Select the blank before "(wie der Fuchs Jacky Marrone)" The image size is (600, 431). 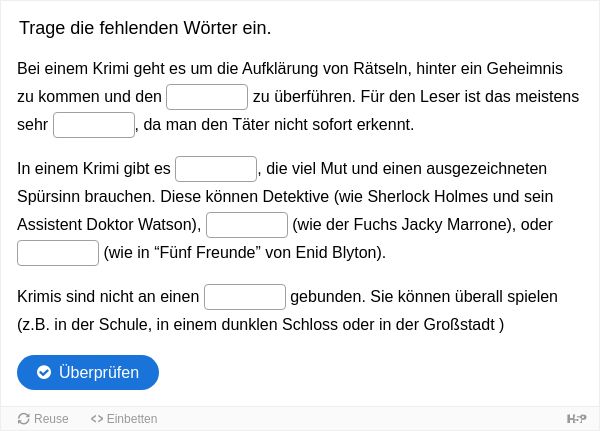click(247, 225)
